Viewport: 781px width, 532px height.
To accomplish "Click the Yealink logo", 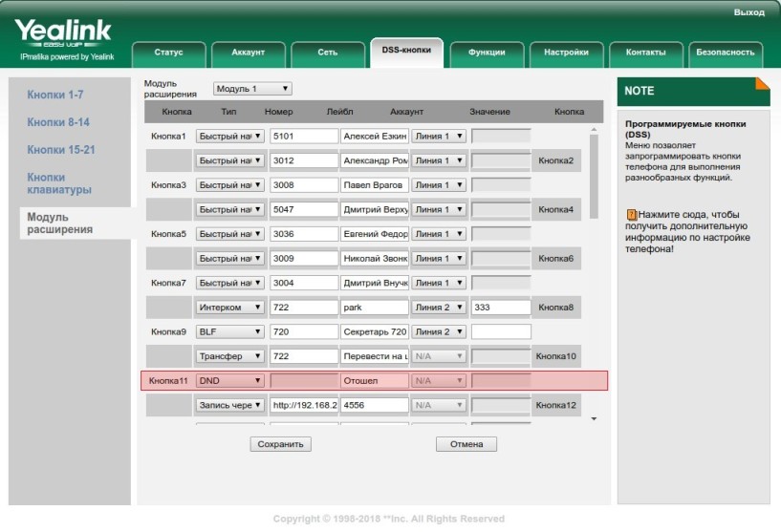I will pyautogui.click(x=63, y=32).
